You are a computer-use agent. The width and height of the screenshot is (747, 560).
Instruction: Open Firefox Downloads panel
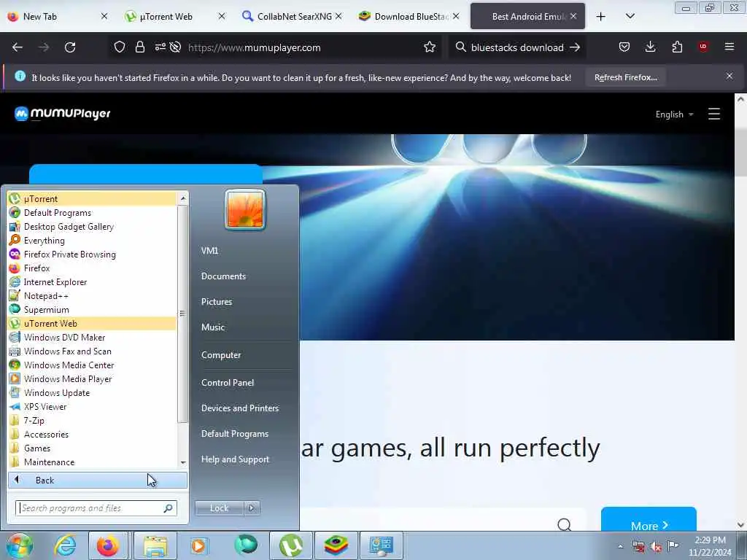click(x=650, y=47)
